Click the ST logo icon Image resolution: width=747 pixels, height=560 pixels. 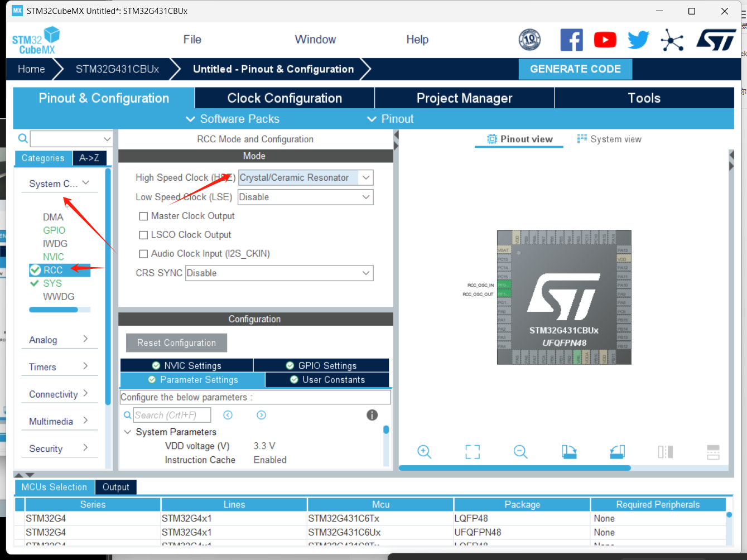(x=716, y=40)
